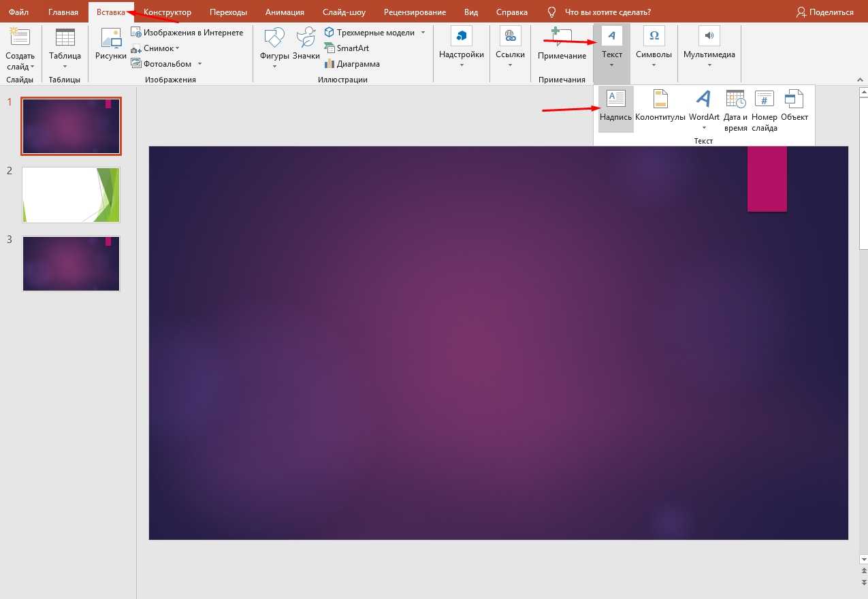Click the Надпись text box icon
Image resolution: width=868 pixels, height=599 pixels.
[x=615, y=99]
